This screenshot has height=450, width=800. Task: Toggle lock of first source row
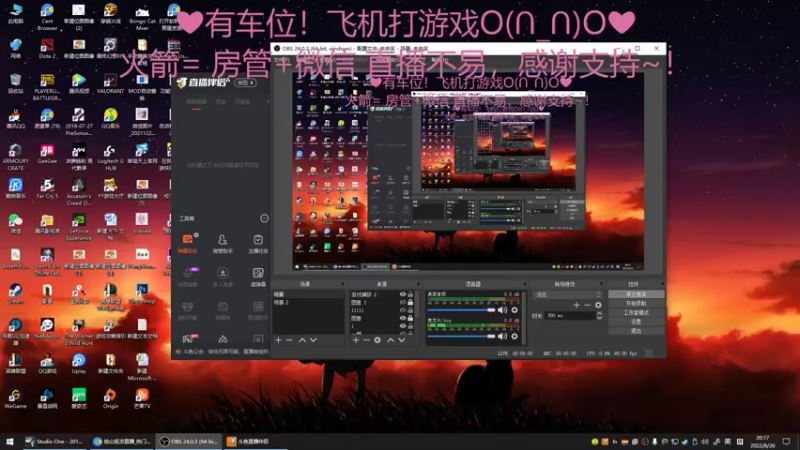[410, 294]
